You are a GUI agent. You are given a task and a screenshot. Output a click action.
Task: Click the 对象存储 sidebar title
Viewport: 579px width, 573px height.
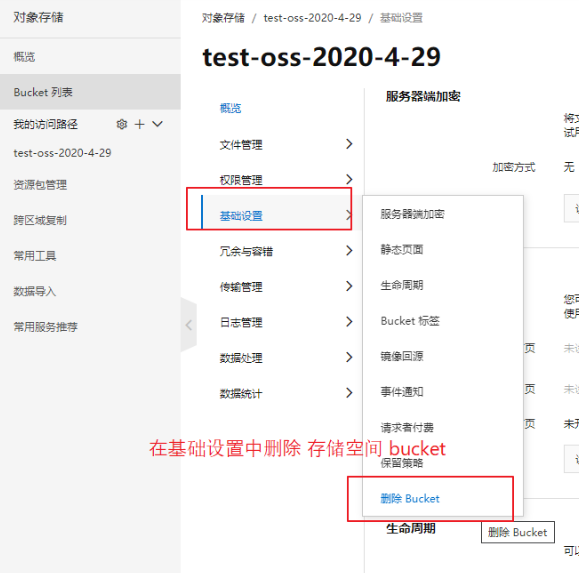click(38, 17)
